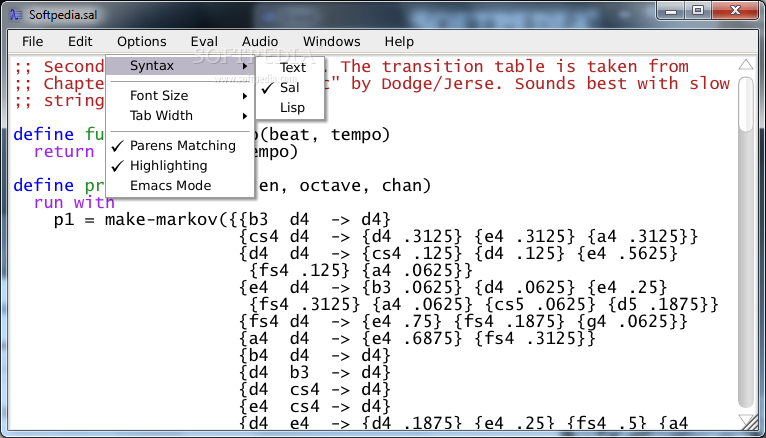This screenshot has width=766, height=438.
Task: Open the Audio menu
Action: [260, 42]
